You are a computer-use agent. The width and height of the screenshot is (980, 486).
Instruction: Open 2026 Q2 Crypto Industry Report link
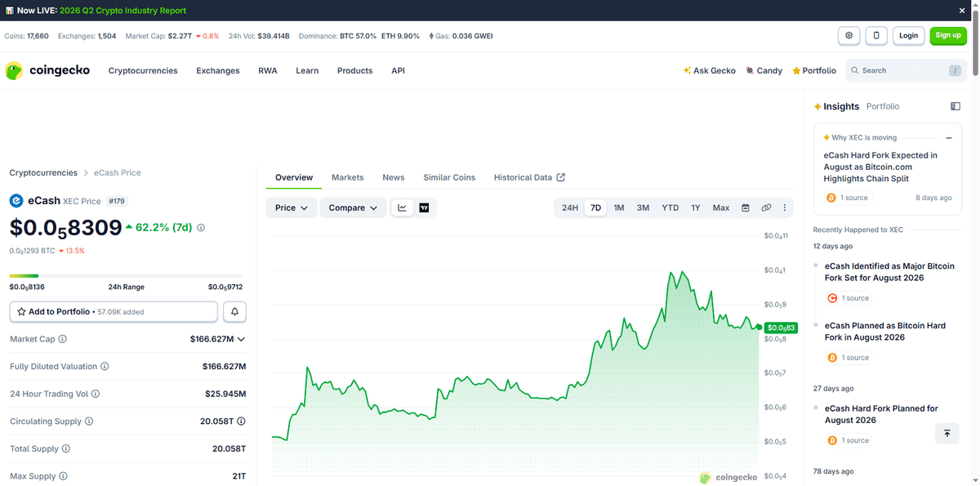[x=121, y=11]
